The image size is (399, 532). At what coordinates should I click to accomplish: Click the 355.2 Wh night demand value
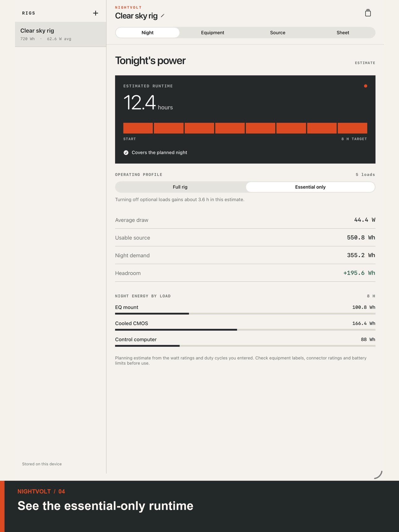[x=361, y=255]
